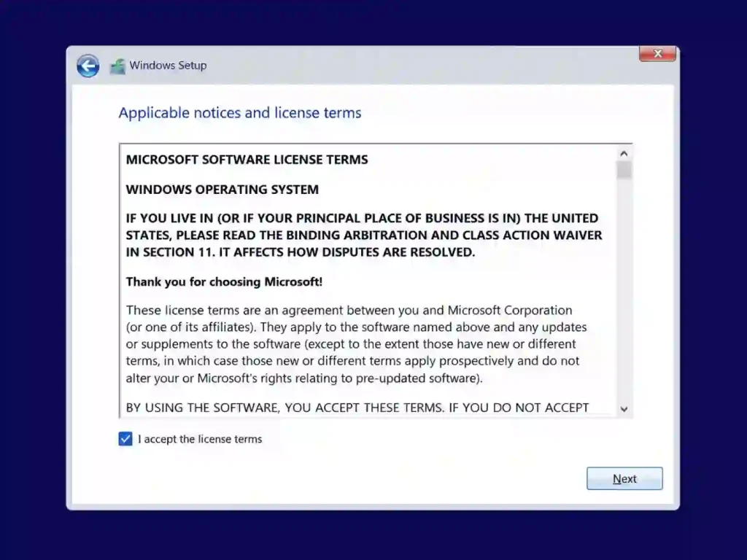Click the "Windows Setup" title text
The height and width of the screenshot is (560, 747).
tap(168, 65)
